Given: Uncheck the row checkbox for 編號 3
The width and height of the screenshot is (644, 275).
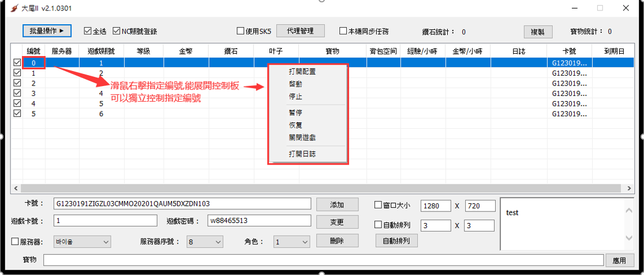Looking at the screenshot, I should click(x=17, y=93).
